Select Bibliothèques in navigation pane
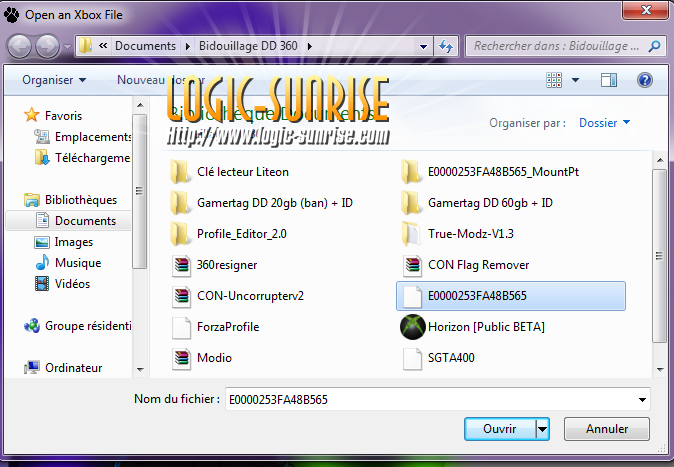The width and height of the screenshot is (674, 467). (x=81, y=200)
